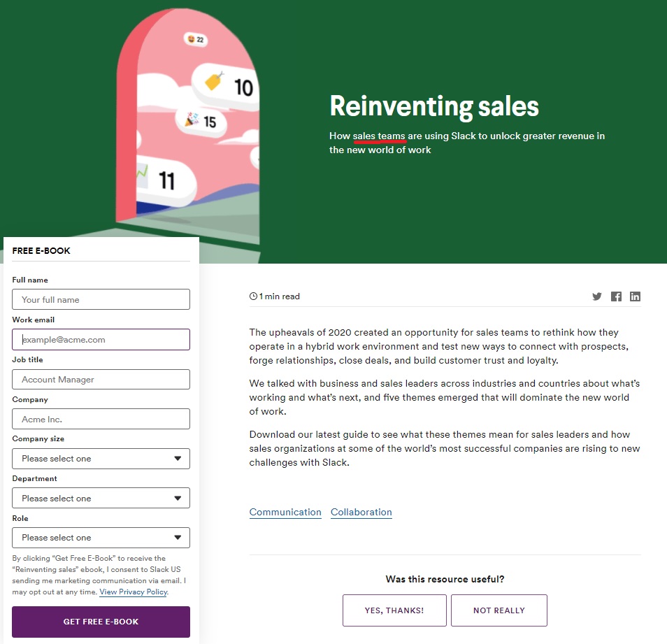Click the clock icon beside read time

[253, 296]
